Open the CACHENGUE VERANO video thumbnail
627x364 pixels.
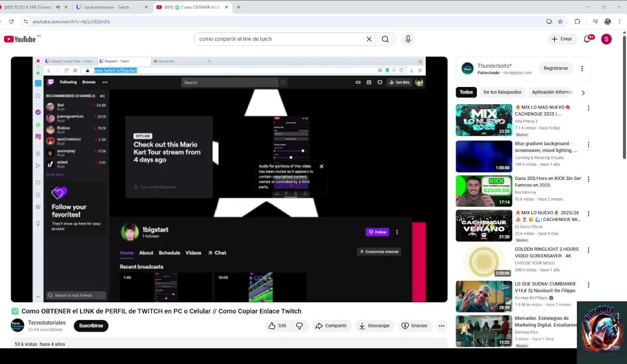tap(484, 225)
